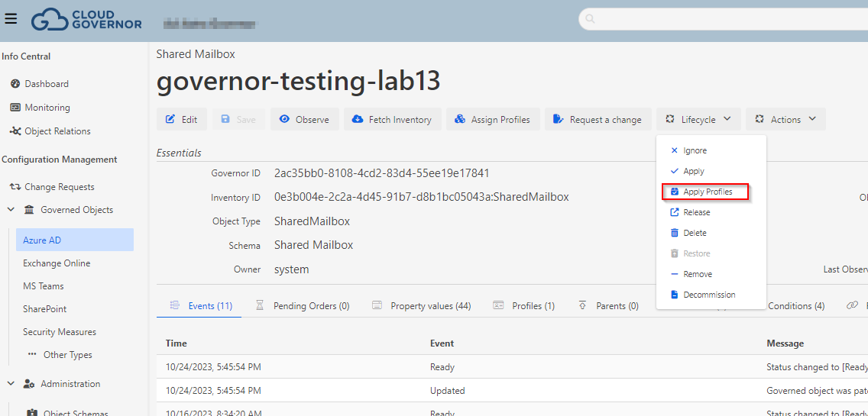Click the Observe eye button
Image resolution: width=868 pixels, height=416 pixels.
click(x=304, y=119)
